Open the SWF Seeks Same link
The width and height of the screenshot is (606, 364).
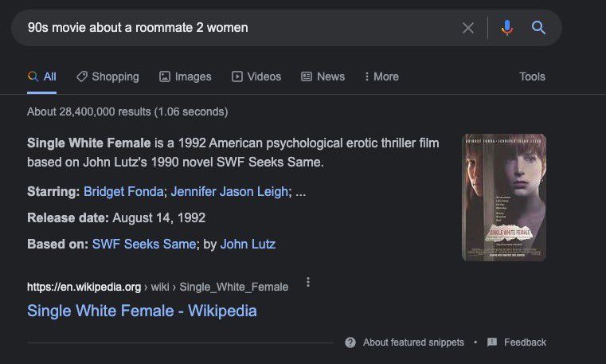(144, 244)
